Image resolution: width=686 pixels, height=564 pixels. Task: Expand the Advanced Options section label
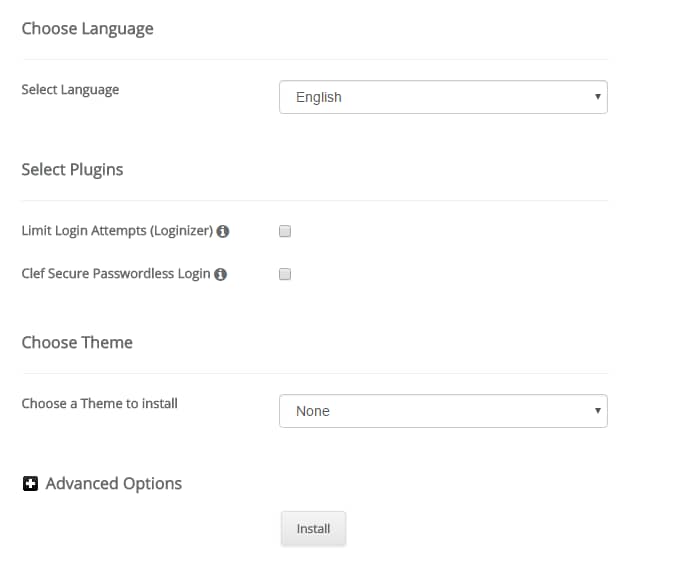114,483
